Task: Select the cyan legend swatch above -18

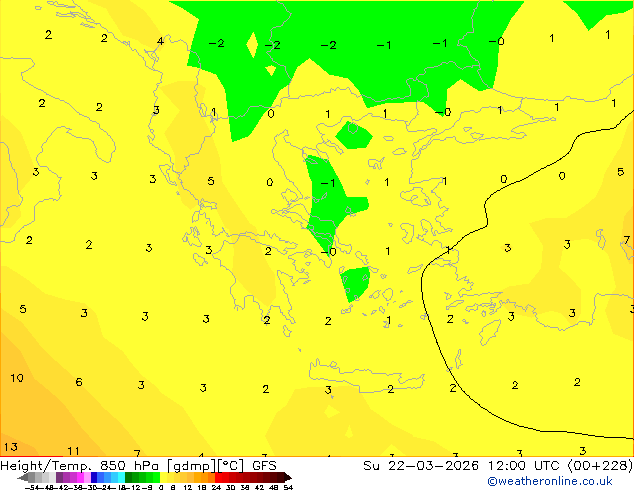Action: click(121, 478)
